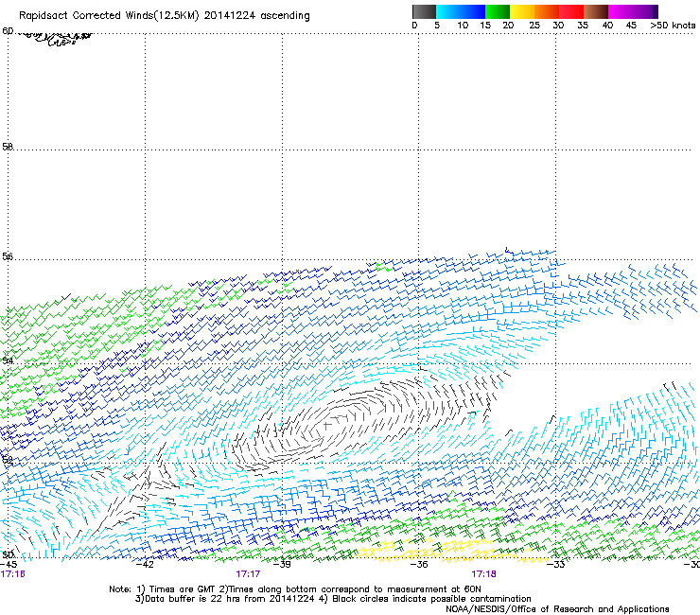Click the legend label '25'
The width and height of the screenshot is (700, 615).
534,26
